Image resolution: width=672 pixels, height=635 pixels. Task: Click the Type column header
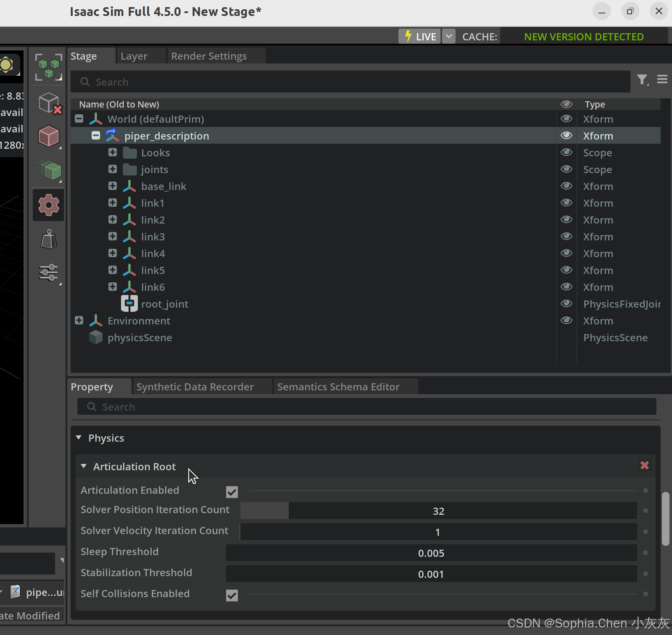pos(595,104)
